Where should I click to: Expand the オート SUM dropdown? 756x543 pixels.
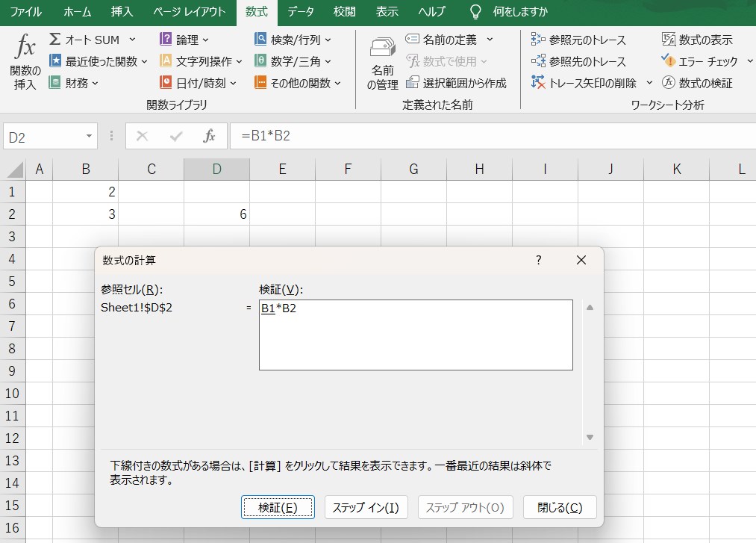[x=132, y=40]
